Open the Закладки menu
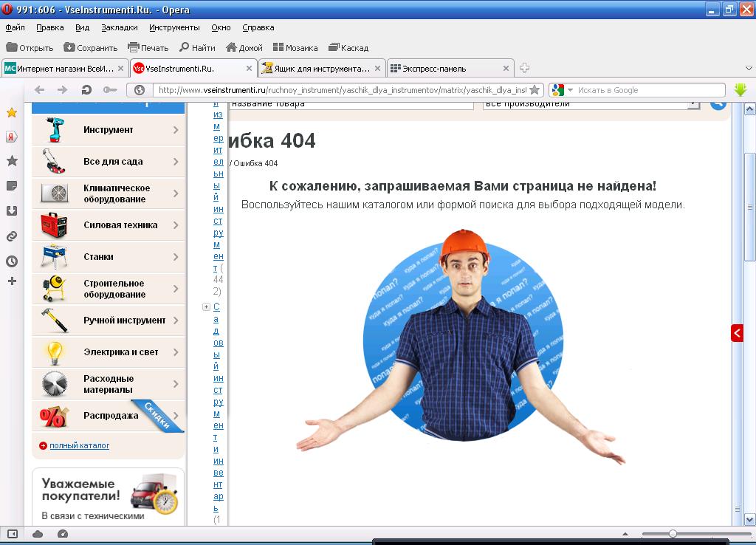 click(x=120, y=27)
